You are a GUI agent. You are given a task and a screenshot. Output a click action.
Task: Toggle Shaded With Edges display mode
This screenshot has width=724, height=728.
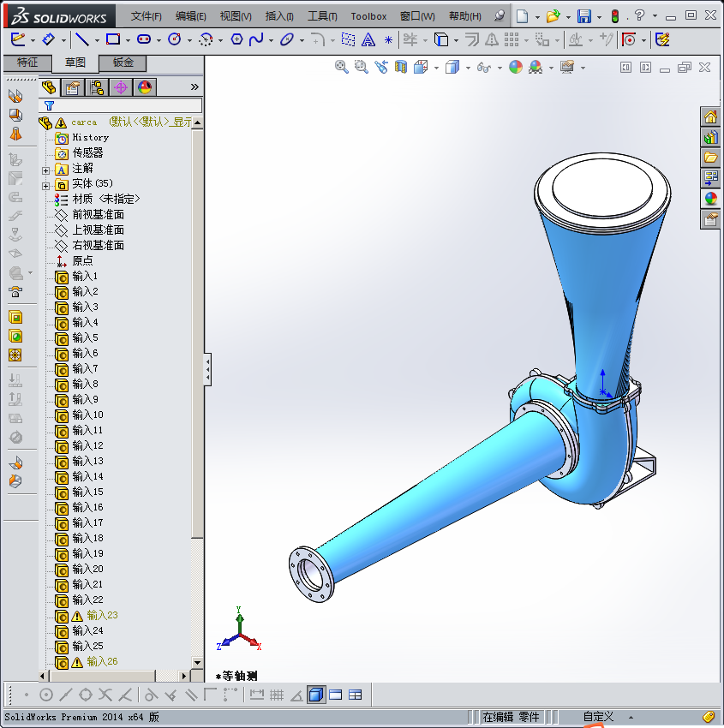pos(316,695)
